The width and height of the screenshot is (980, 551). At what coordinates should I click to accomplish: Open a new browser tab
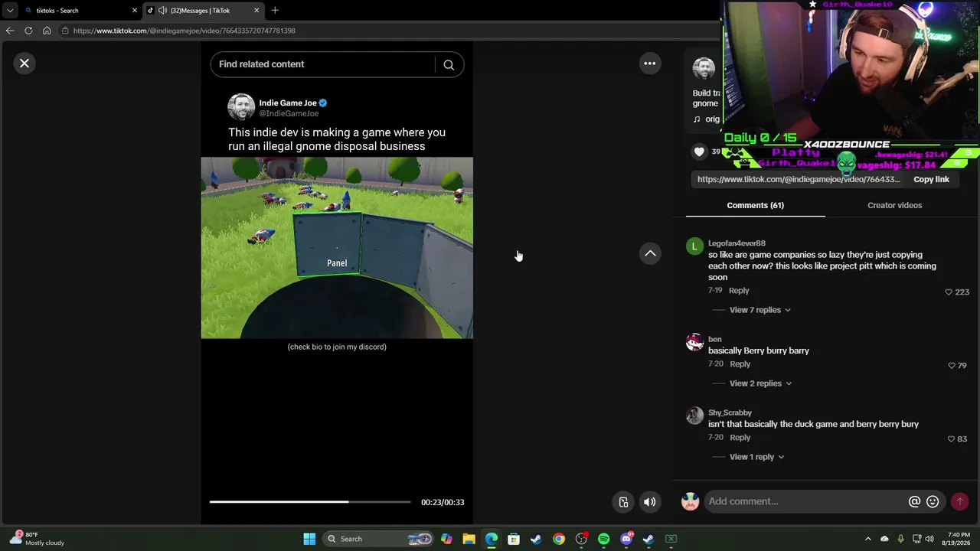coord(275,11)
